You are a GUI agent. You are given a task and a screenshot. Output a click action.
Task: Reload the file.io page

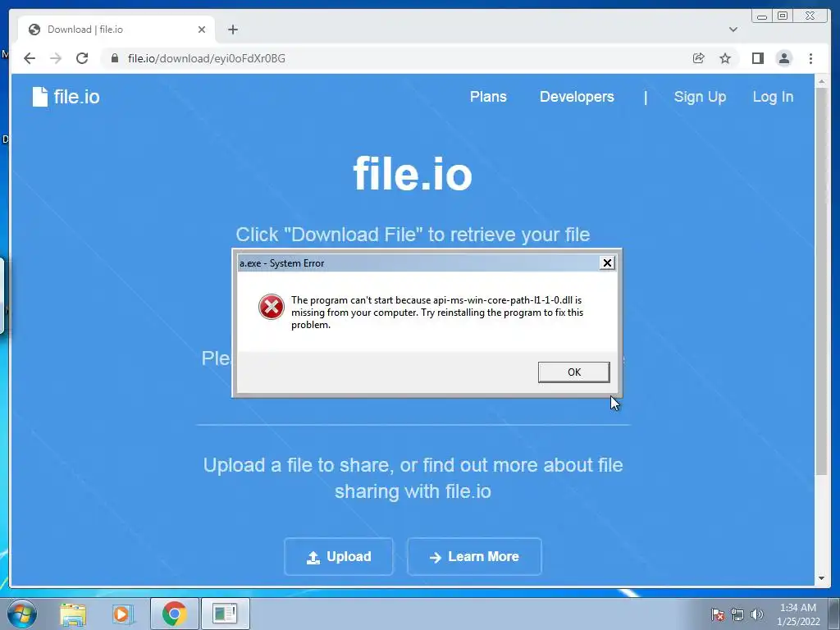[82, 58]
